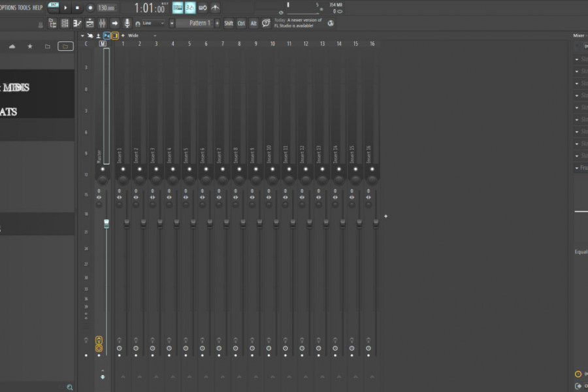588x392 pixels.
Task: Toggle Pat/Song mode switch
Action: pyautogui.click(x=54, y=7)
